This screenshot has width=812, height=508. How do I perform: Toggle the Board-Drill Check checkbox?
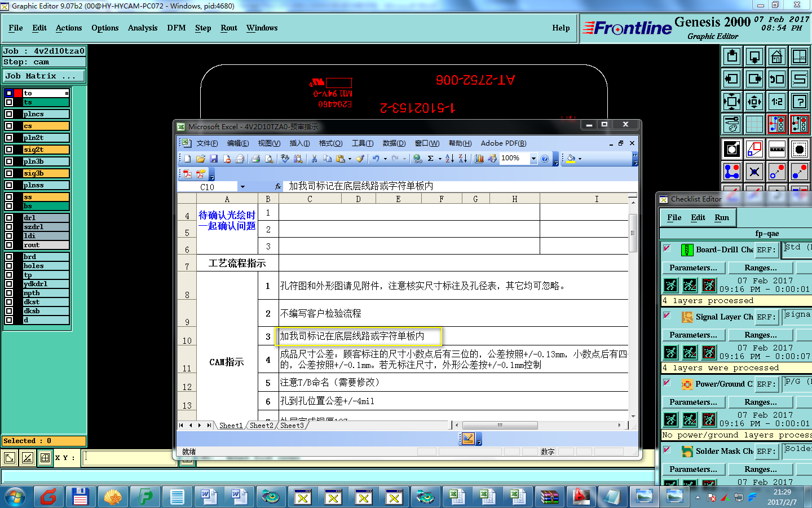pos(667,248)
